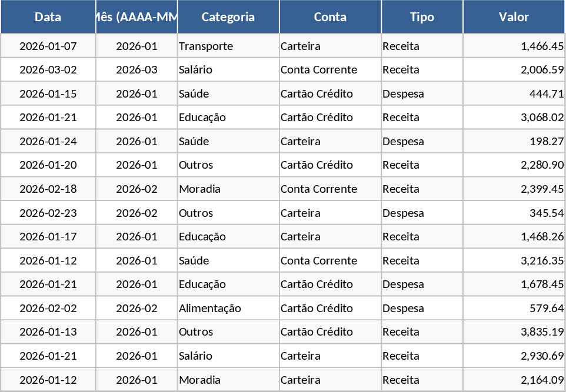The height and width of the screenshot is (392, 566).
Task: Select the Conta column header
Action: (330, 17)
